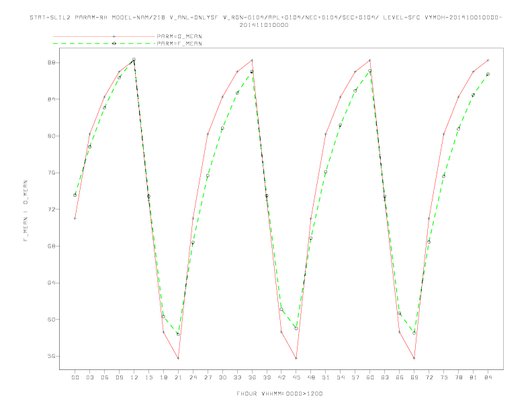Click the green F_MEAN circle point at hour 00
The height and width of the screenshot is (411, 532).
[x=75, y=195]
